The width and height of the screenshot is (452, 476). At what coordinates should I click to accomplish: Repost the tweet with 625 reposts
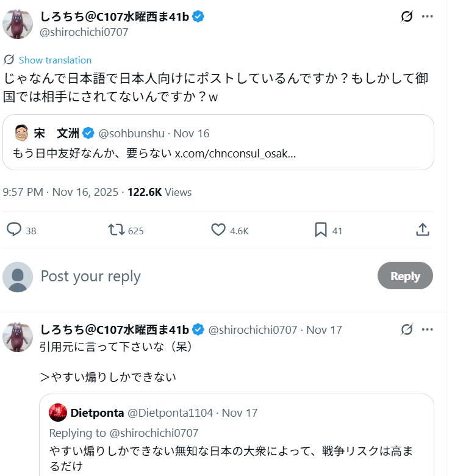(117, 230)
